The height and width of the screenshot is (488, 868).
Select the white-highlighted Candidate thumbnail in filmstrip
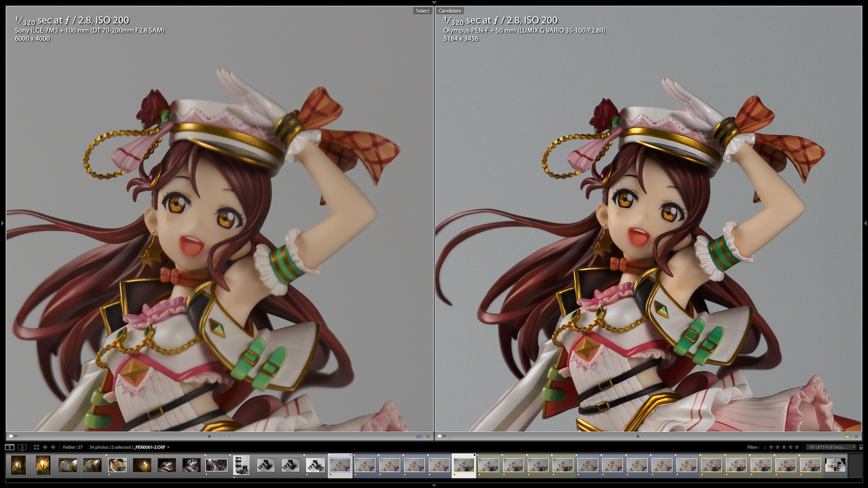click(x=464, y=465)
